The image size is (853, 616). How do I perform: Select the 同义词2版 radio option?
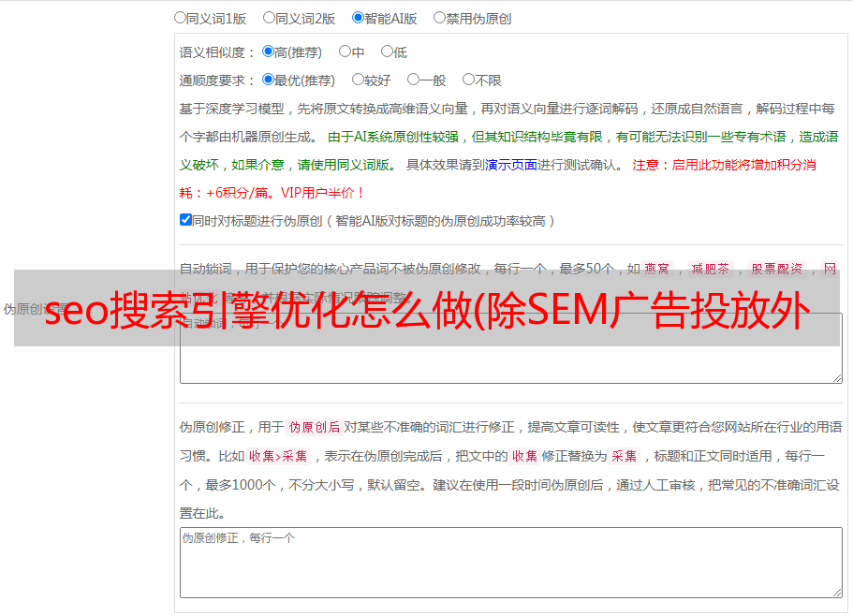(x=269, y=18)
